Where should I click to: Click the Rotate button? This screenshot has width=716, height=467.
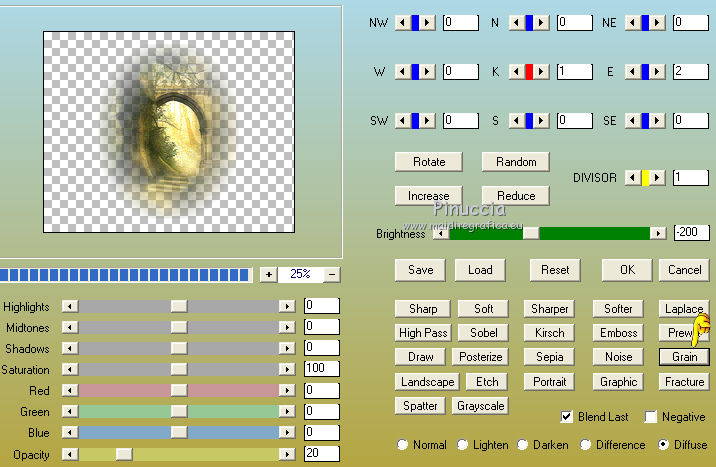tap(429, 162)
